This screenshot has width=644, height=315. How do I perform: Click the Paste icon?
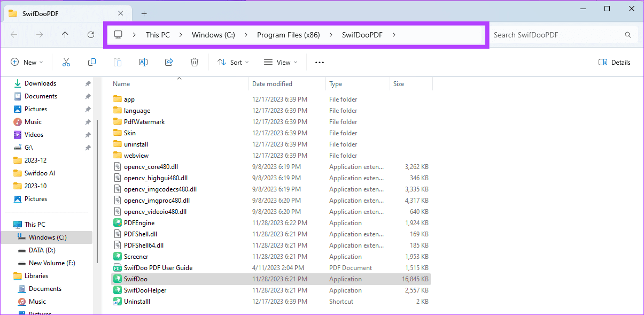coord(117,62)
